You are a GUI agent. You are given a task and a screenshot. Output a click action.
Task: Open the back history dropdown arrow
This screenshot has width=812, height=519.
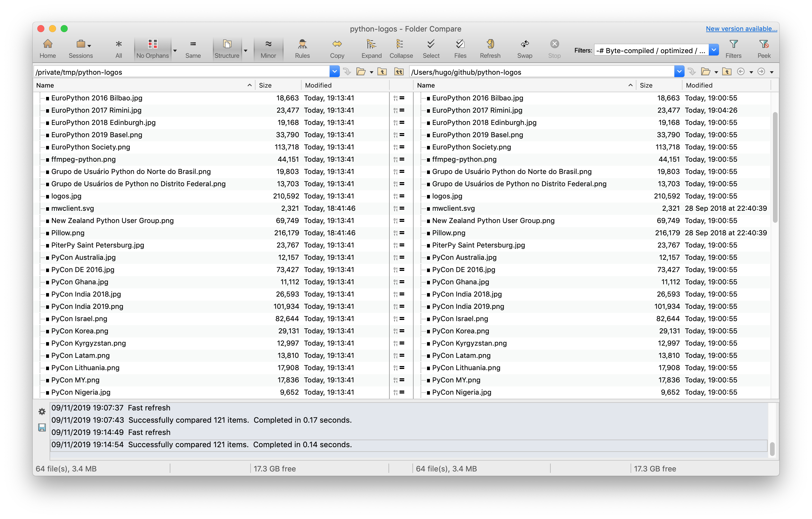tap(751, 72)
